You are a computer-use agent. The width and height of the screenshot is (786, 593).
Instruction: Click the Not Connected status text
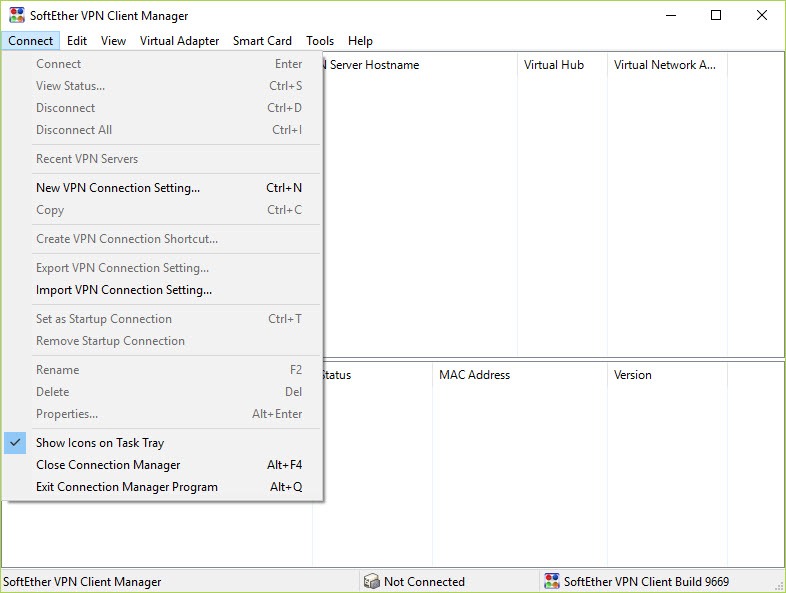pyautogui.click(x=424, y=581)
